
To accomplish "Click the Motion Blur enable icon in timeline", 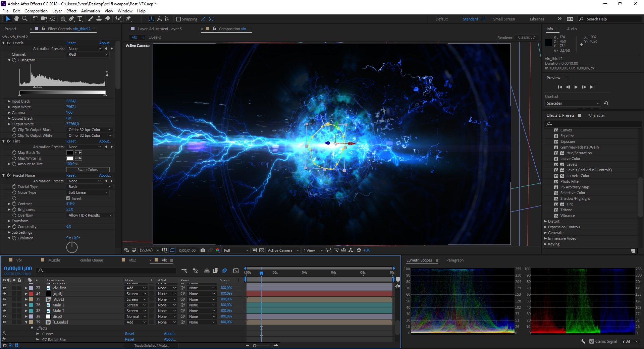I will coord(225,271).
